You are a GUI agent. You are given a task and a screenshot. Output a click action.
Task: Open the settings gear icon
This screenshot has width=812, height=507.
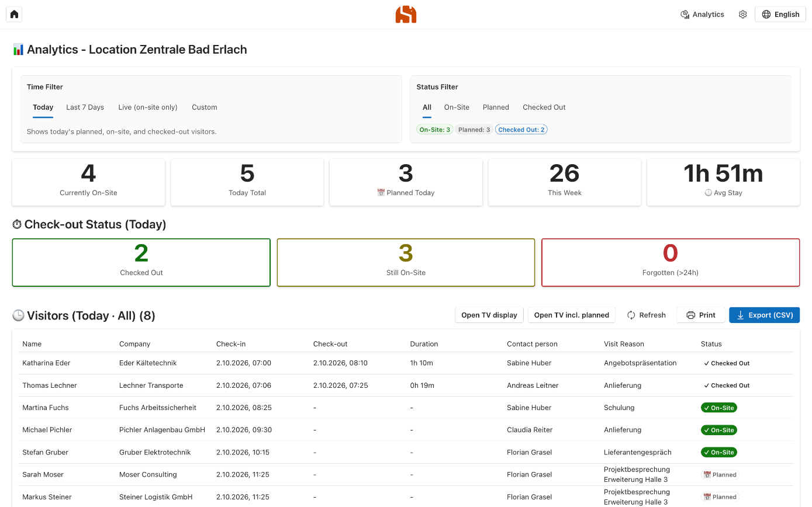click(742, 15)
